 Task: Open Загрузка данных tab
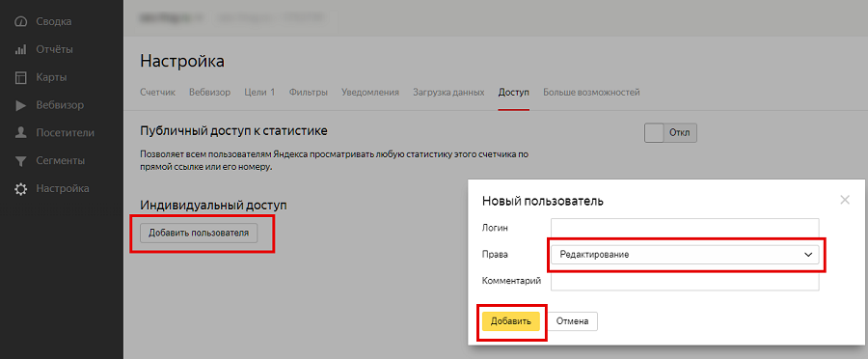(448, 92)
